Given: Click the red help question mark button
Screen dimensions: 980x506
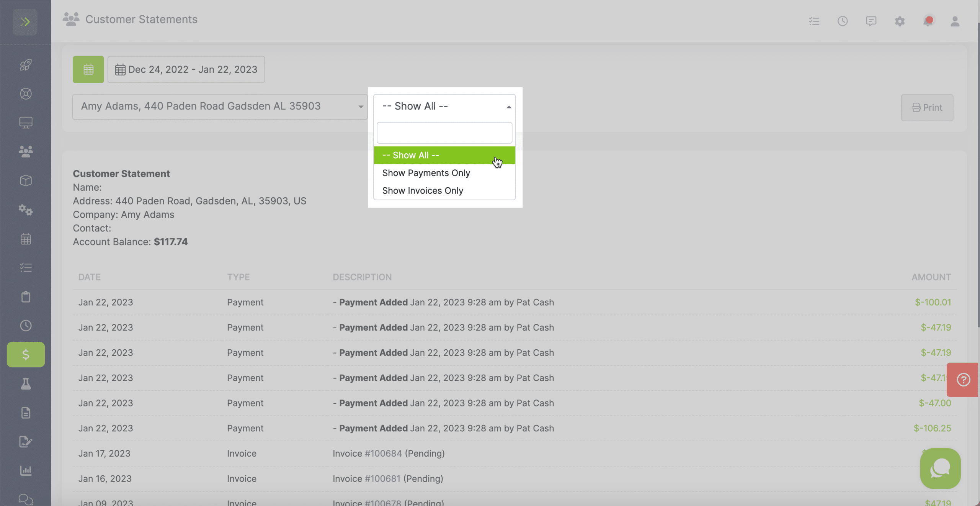Looking at the screenshot, I should pos(963,380).
